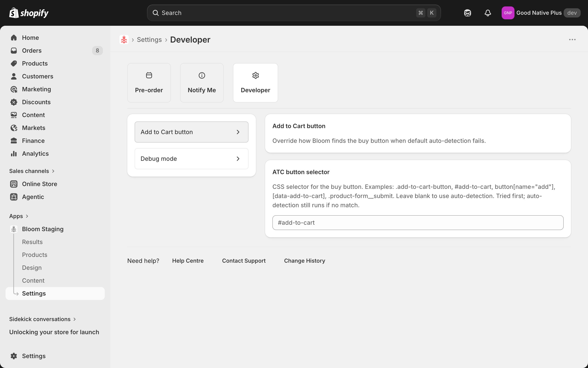
Task: Click the Finance bank icon
Action: click(14, 141)
